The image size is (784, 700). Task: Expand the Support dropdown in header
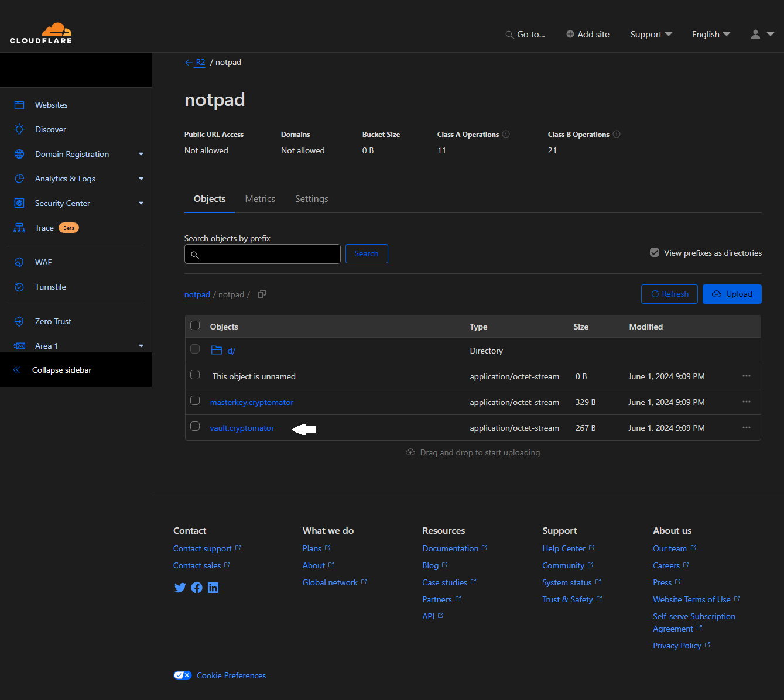point(651,35)
